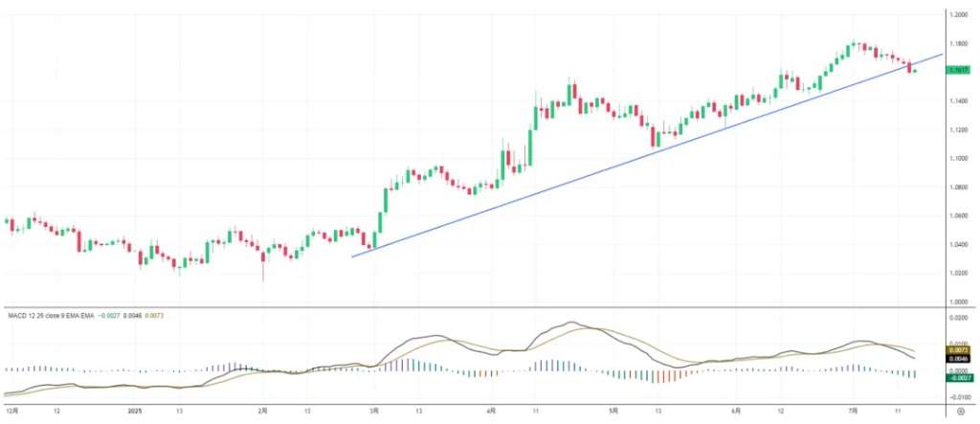Viewport: 980px width, 424px height.
Task: Click the olive 0.0073 legend value
Action: 154,317
